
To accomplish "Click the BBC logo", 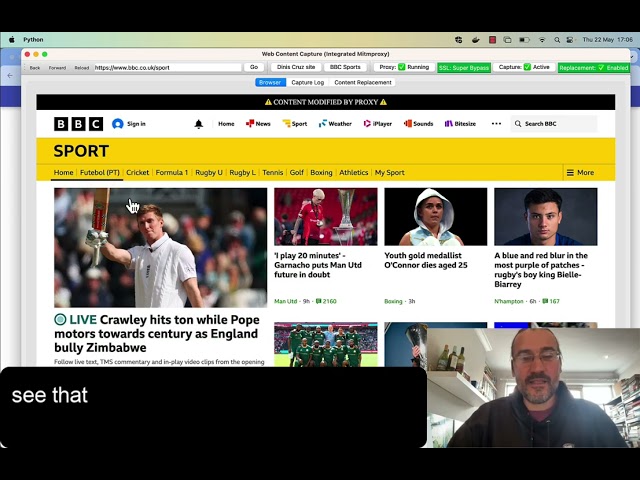I will [x=78, y=124].
